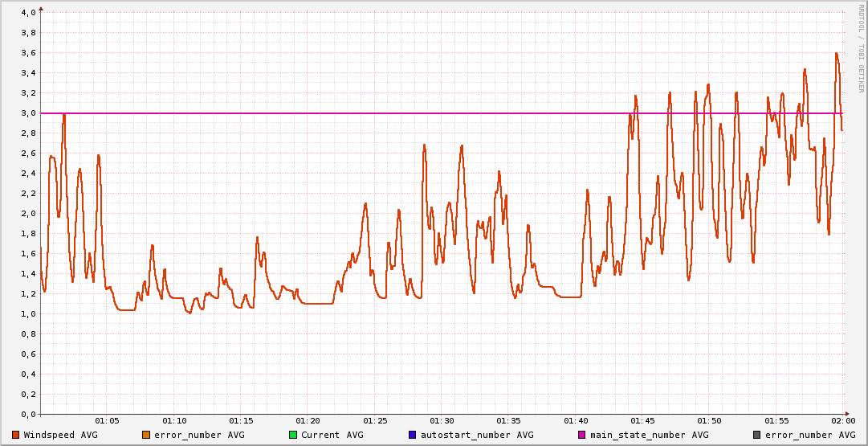Click the red Windspeed AVG legend swatch
Image resolution: width=868 pixels, height=446 pixels.
click(x=15, y=435)
